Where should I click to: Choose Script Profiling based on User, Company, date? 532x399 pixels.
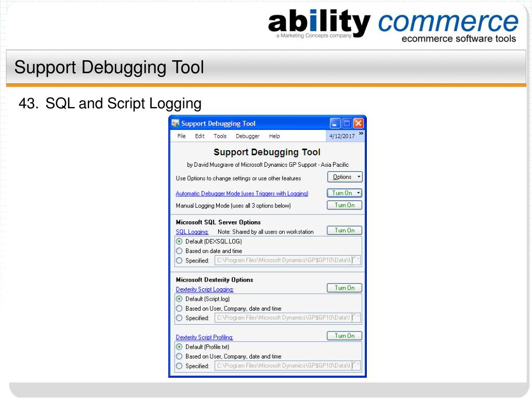[179, 356]
